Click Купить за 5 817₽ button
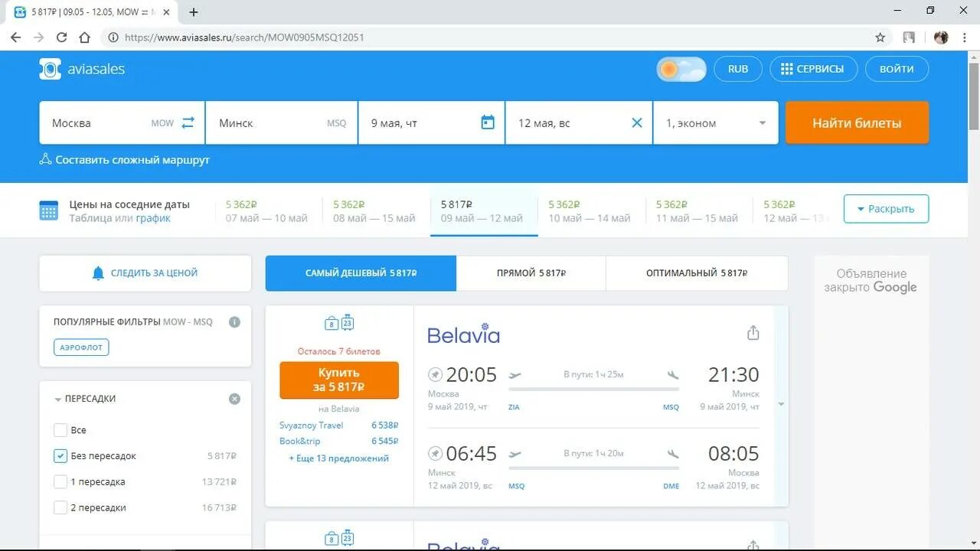This screenshot has width=980, height=551. point(339,380)
